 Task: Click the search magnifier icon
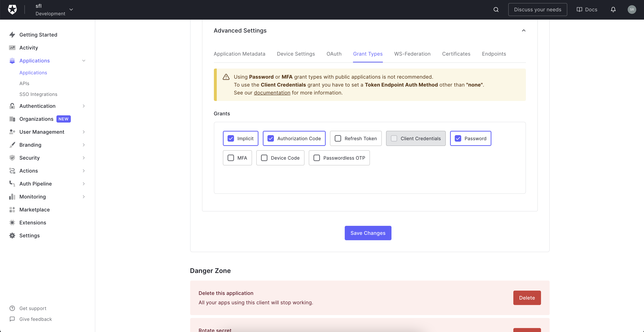tap(496, 10)
